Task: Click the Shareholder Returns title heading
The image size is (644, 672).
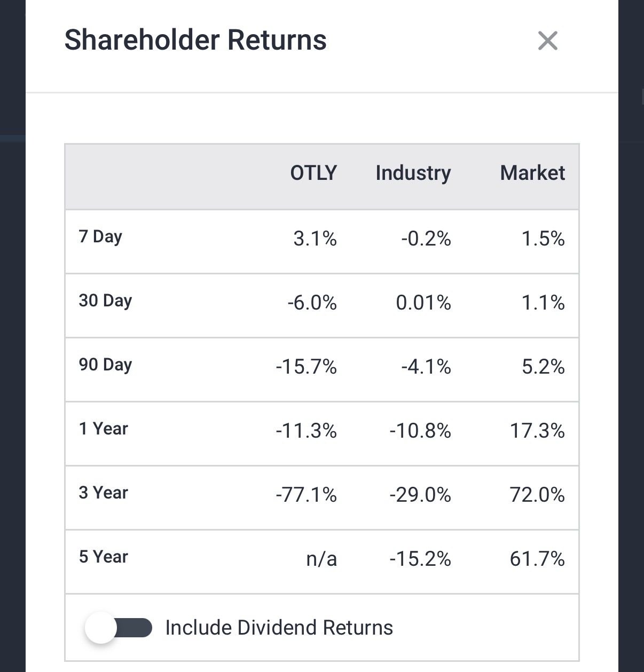Action: pyautogui.click(x=195, y=41)
